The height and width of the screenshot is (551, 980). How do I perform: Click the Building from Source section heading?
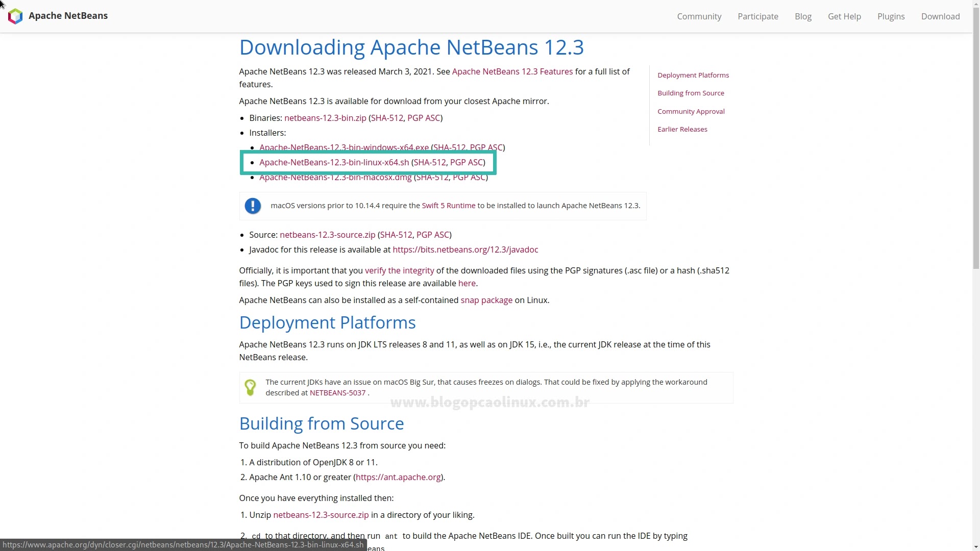pos(321,423)
